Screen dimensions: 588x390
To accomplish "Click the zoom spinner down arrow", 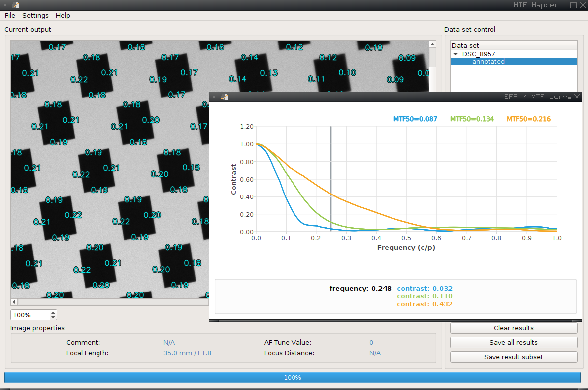I will tap(52, 317).
